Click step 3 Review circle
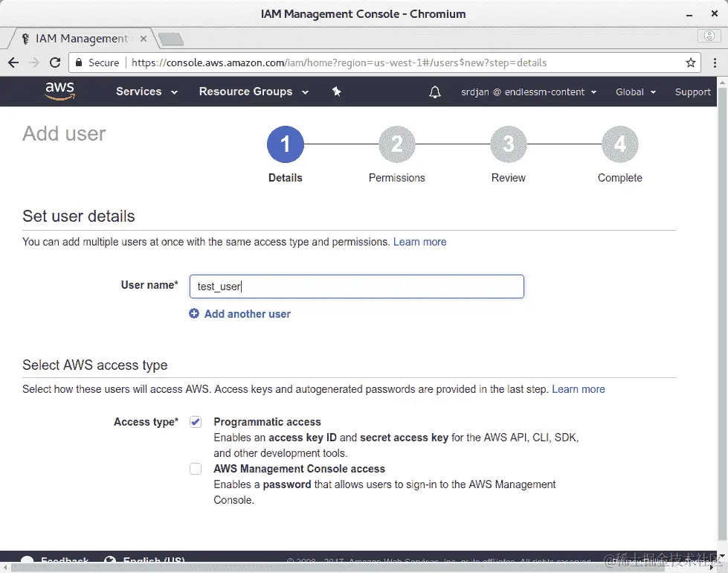 [509, 144]
